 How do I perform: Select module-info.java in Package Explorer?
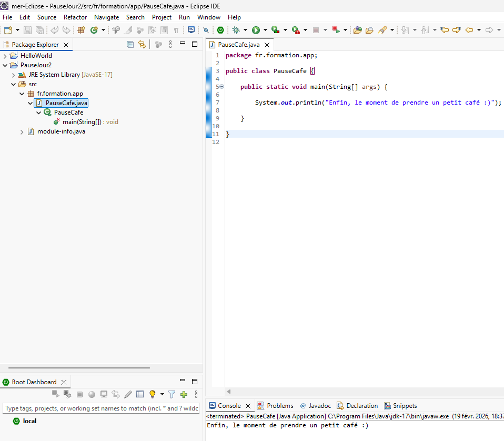pyautogui.click(x=61, y=131)
